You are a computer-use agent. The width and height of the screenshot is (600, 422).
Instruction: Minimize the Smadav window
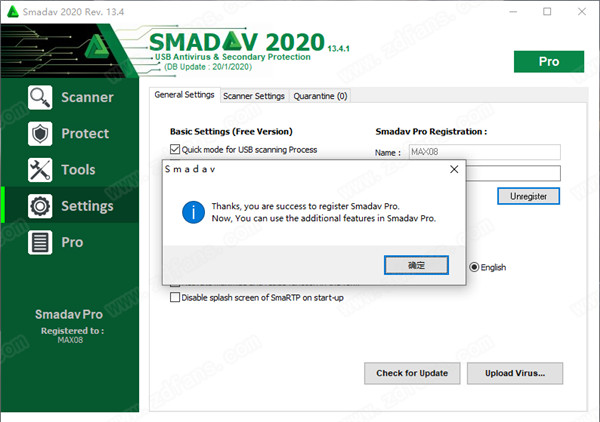pos(513,12)
